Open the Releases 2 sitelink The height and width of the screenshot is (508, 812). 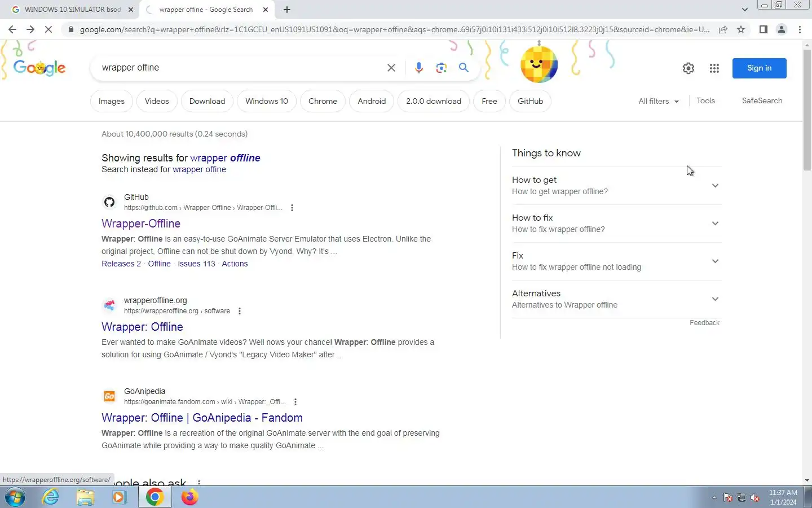pyautogui.click(x=121, y=264)
